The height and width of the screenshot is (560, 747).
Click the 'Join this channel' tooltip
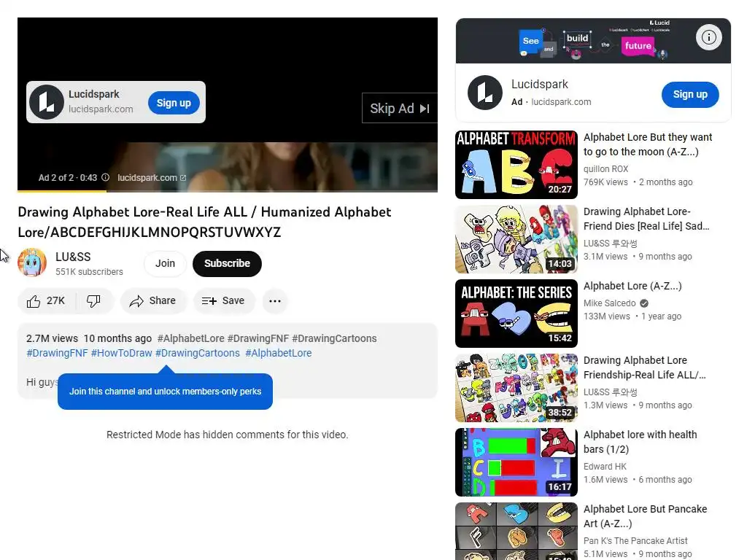coord(165,392)
